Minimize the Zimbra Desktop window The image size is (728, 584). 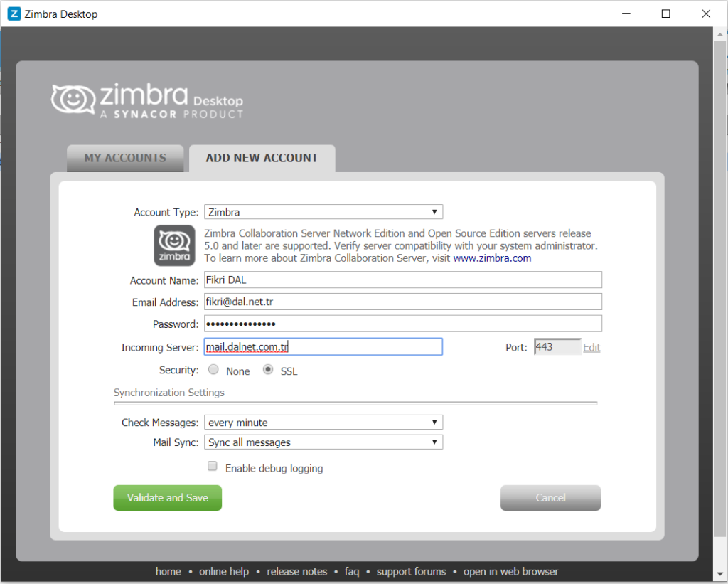pos(626,14)
